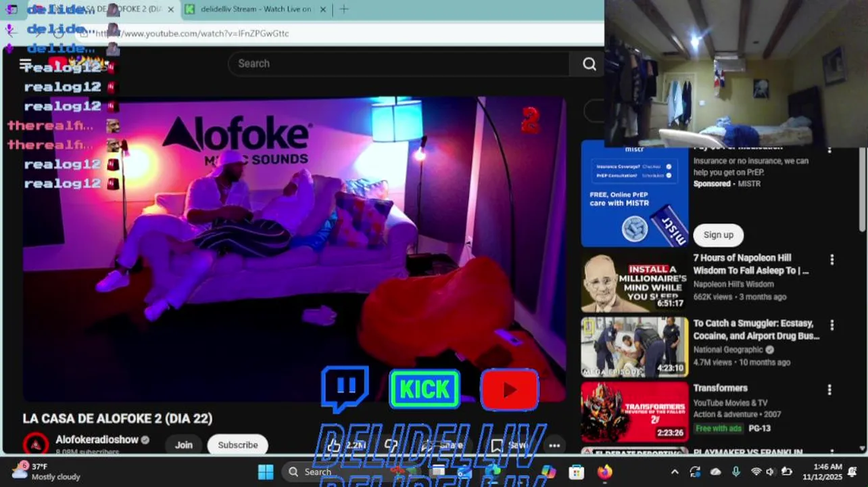Open the Napoleon Hill 7 Hours video thumbnail
868x487 pixels.
pyautogui.click(x=634, y=282)
